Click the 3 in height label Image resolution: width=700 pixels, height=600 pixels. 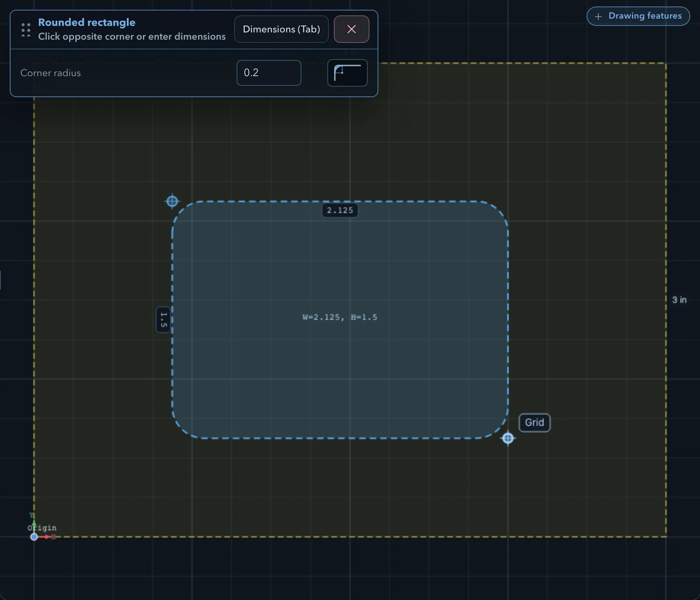679,300
